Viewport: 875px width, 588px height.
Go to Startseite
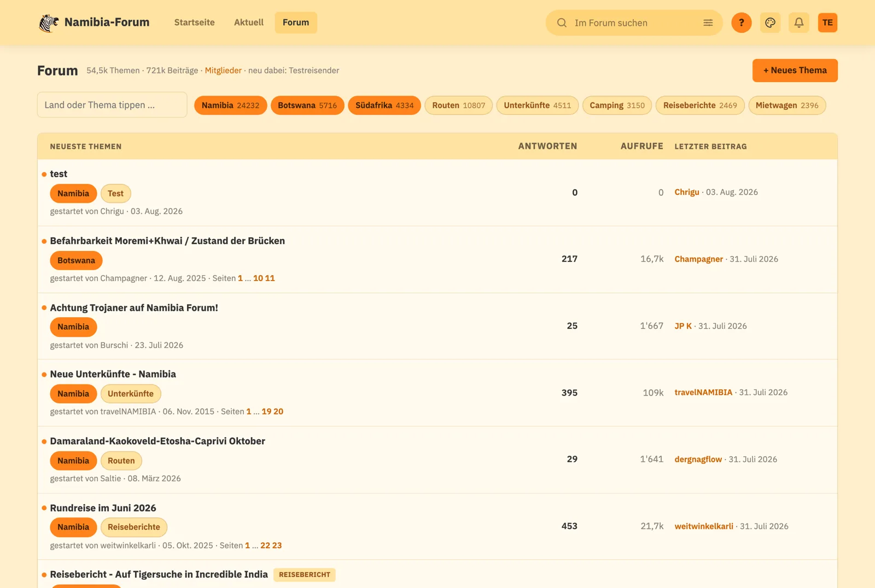click(194, 22)
